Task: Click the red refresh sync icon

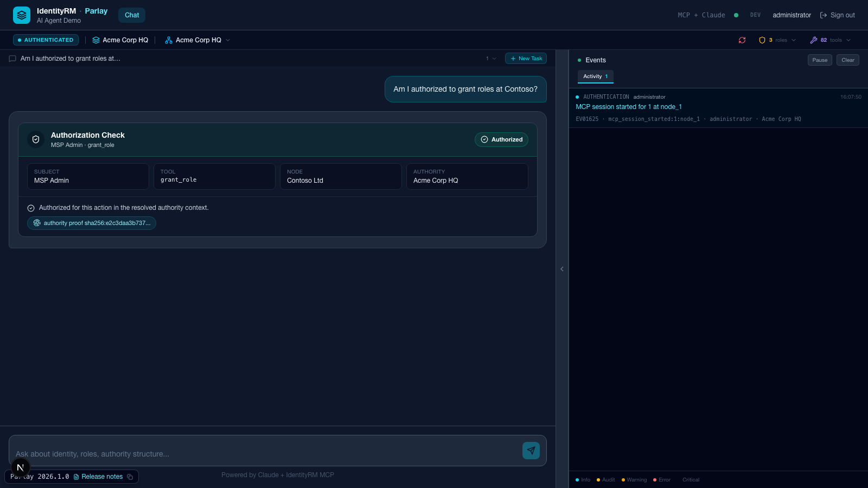Action: (x=742, y=40)
